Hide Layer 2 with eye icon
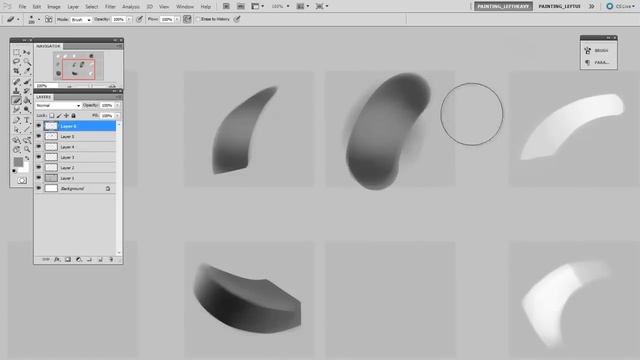 point(39,167)
